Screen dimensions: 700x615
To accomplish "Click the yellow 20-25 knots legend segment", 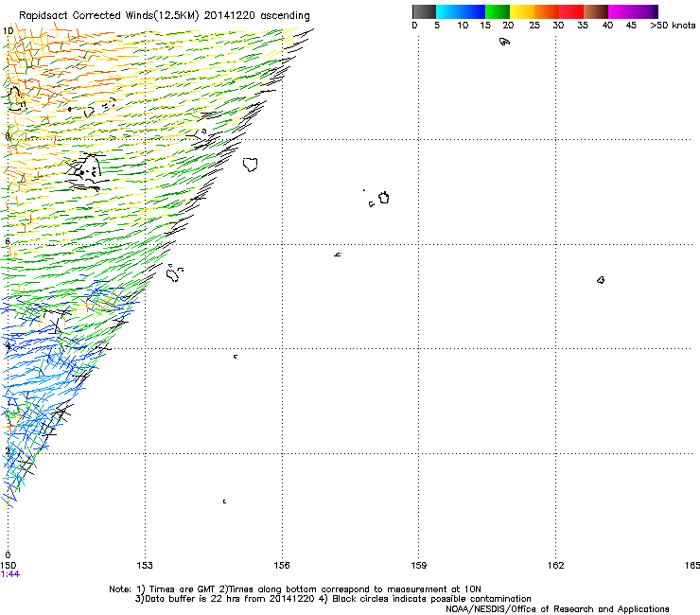I will [x=522, y=11].
